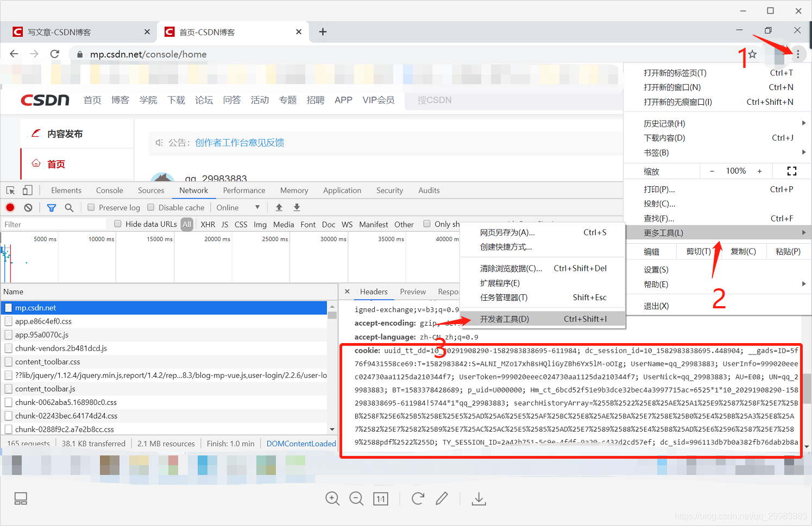Show All request types
Screen dimensions: 812x526
point(187,224)
